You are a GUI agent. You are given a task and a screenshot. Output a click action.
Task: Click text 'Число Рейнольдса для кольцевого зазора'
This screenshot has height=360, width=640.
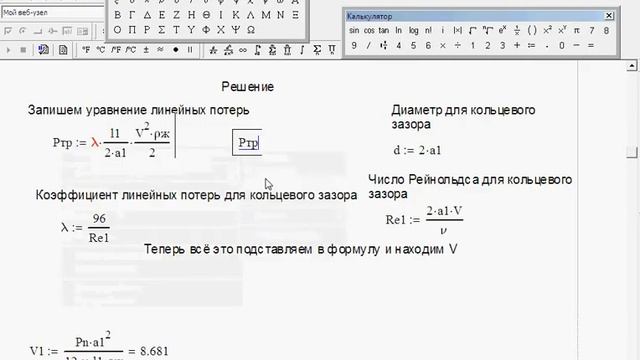pos(470,187)
